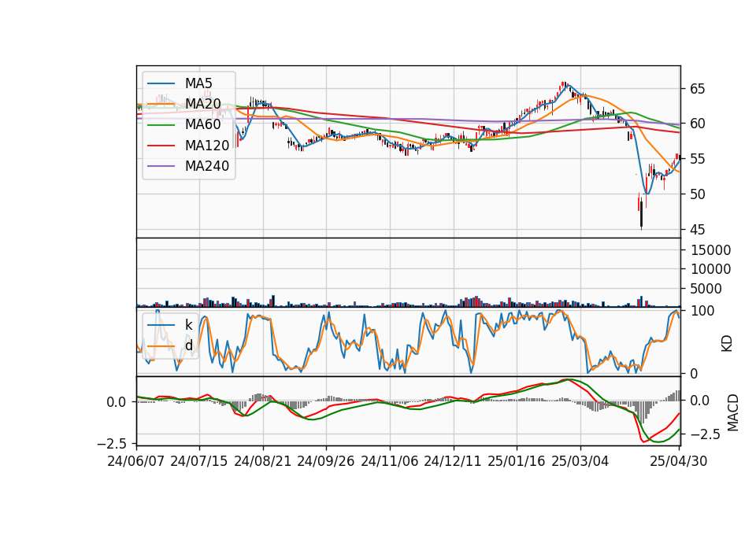Click the red MA120 legend line sample
The image size is (756, 543).
[x=161, y=146]
